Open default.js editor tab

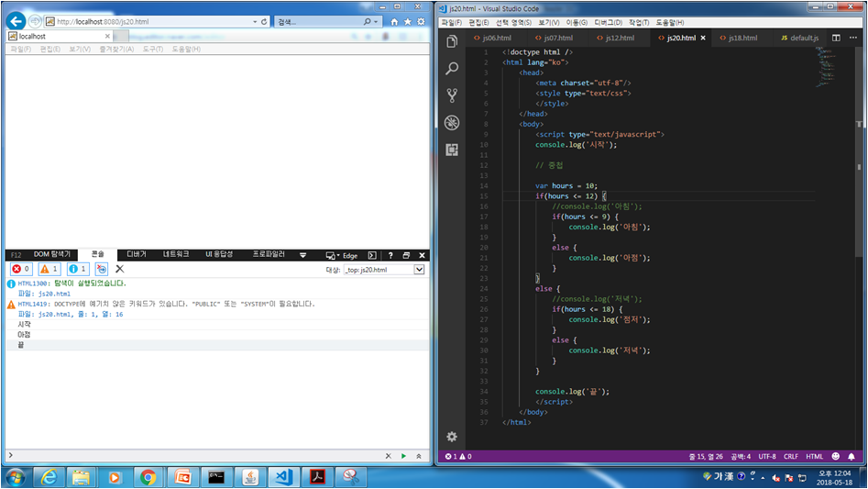tap(799, 38)
